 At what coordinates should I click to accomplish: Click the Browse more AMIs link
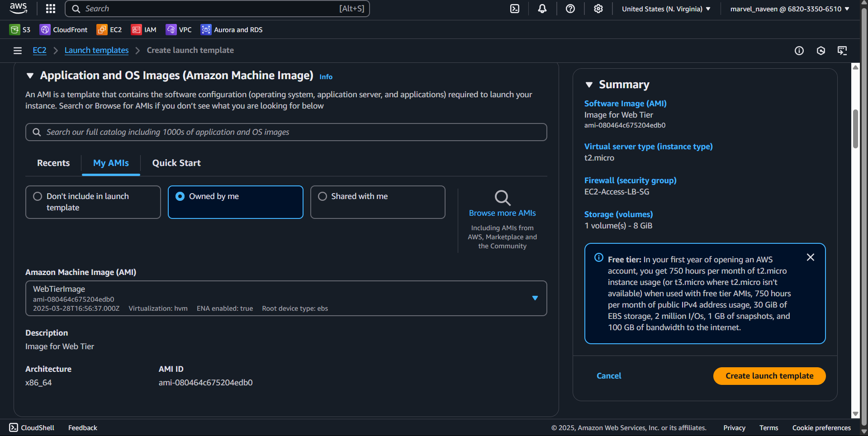[502, 213]
